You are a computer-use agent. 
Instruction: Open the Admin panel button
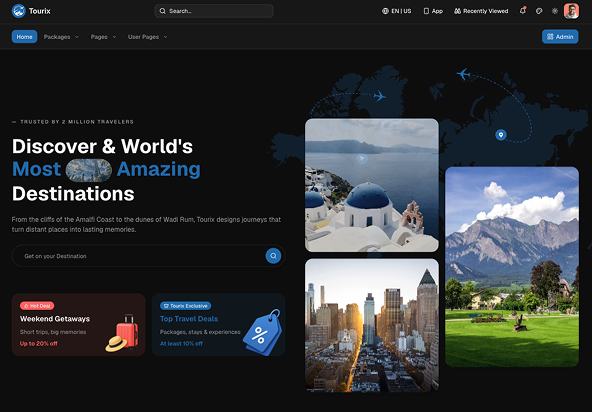[560, 37]
